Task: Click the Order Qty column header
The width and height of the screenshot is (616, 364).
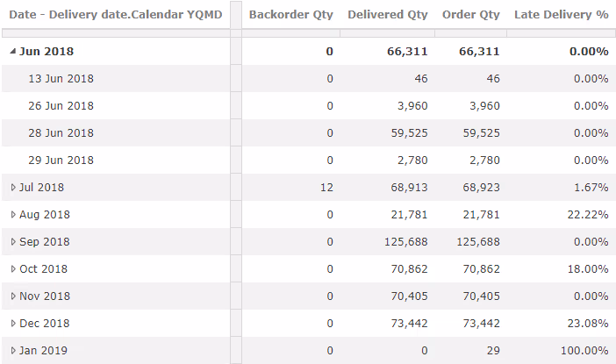Action: click(470, 15)
